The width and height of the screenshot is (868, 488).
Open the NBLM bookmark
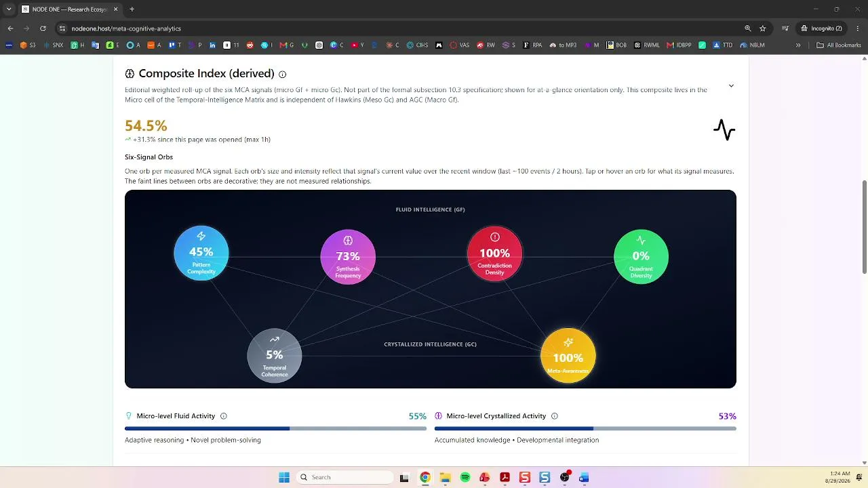tap(752, 45)
